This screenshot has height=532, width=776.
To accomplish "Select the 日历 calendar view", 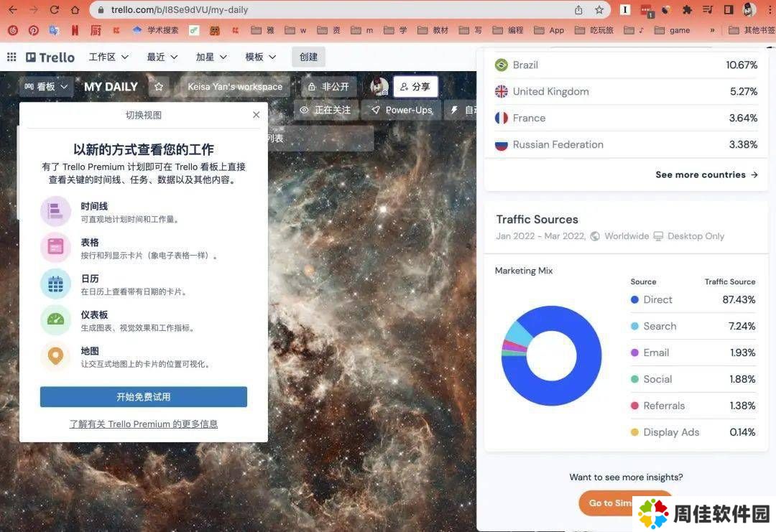I will (144, 284).
